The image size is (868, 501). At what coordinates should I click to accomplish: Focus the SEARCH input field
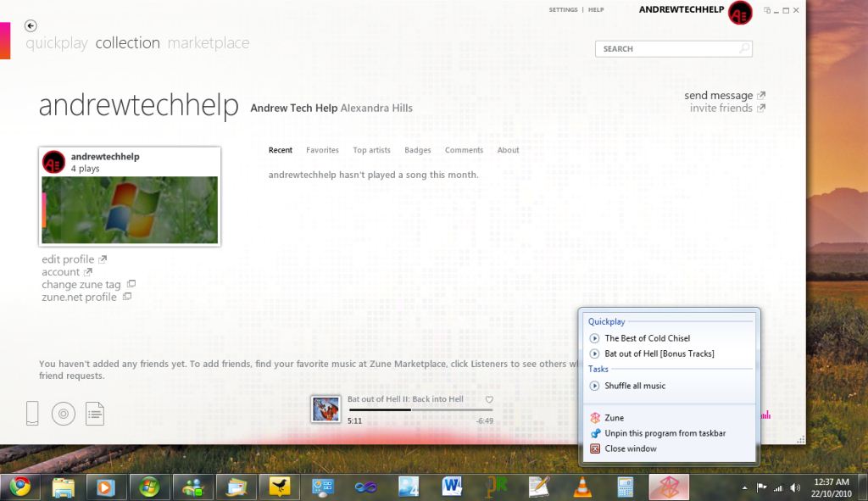674,48
